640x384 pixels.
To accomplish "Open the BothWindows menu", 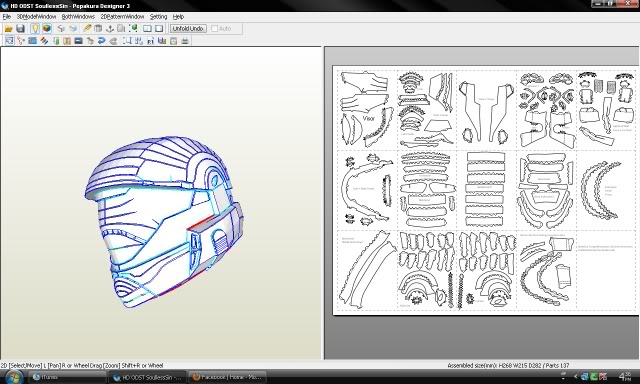I will [x=78, y=17].
